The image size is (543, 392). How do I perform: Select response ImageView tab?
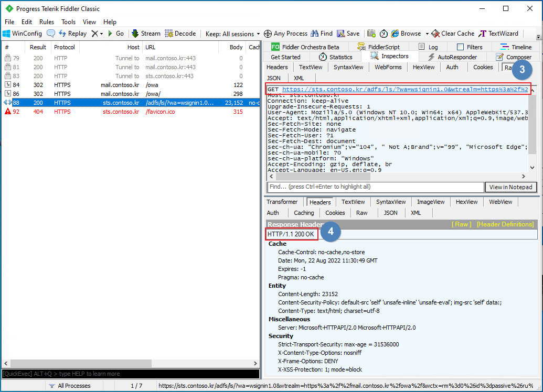click(x=430, y=202)
